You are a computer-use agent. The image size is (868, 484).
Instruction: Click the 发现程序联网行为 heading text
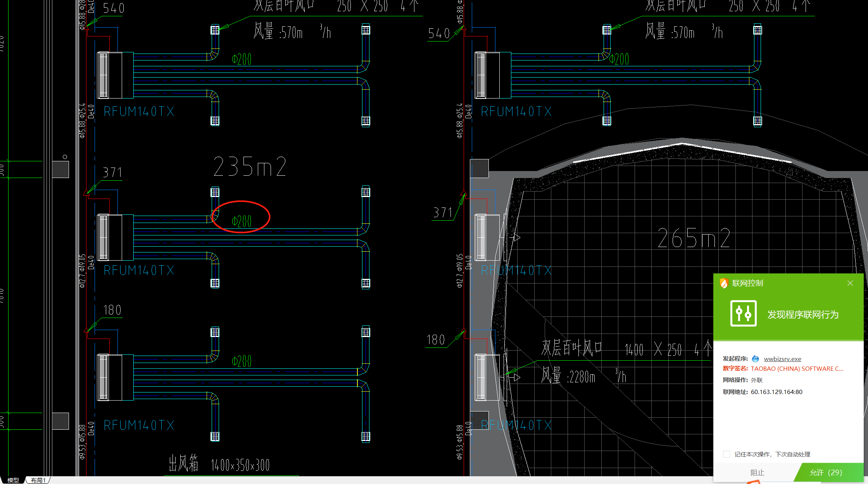(803, 315)
